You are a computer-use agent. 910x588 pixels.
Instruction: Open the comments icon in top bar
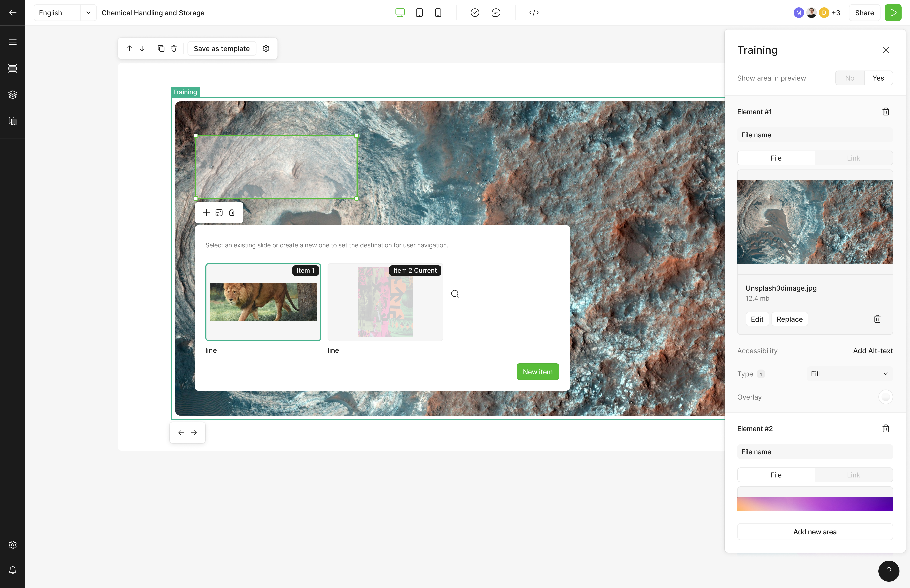(496, 13)
